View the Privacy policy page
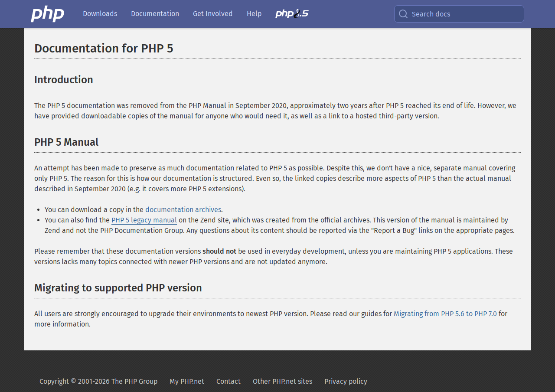The height and width of the screenshot is (392, 555). 346,382
